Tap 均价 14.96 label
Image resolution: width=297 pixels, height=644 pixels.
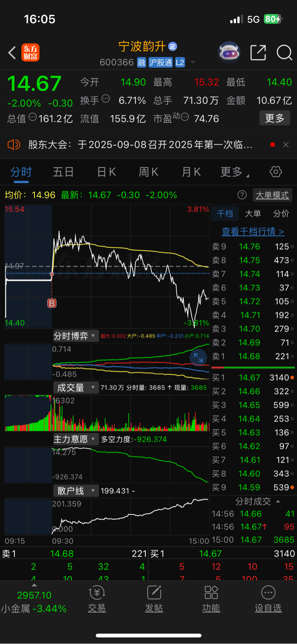point(30,195)
